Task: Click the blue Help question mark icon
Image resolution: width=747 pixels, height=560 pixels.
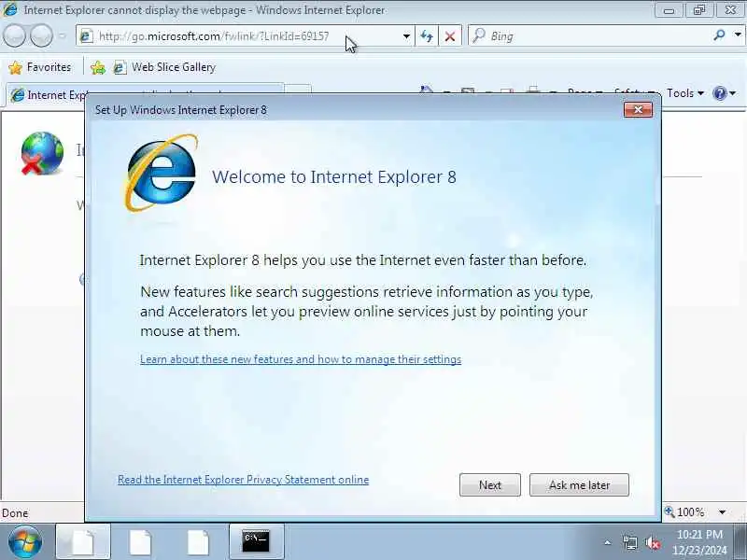Action: tap(719, 93)
